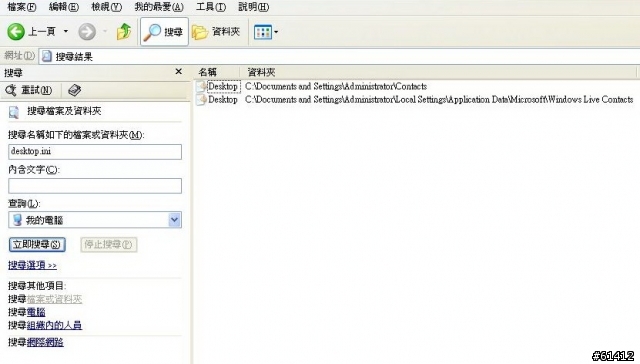
Task: Click the 檔案或資料夾 search link
Action: tap(54, 299)
